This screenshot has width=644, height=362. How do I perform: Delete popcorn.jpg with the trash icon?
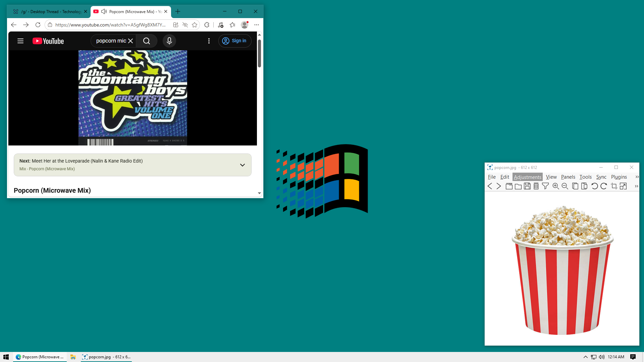click(536, 186)
